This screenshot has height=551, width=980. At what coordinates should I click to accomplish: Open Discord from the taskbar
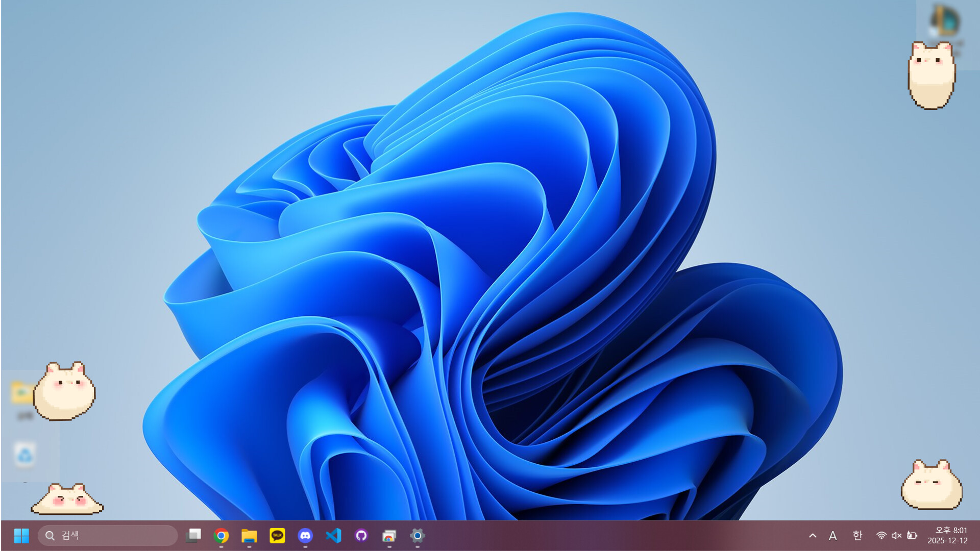point(305,536)
